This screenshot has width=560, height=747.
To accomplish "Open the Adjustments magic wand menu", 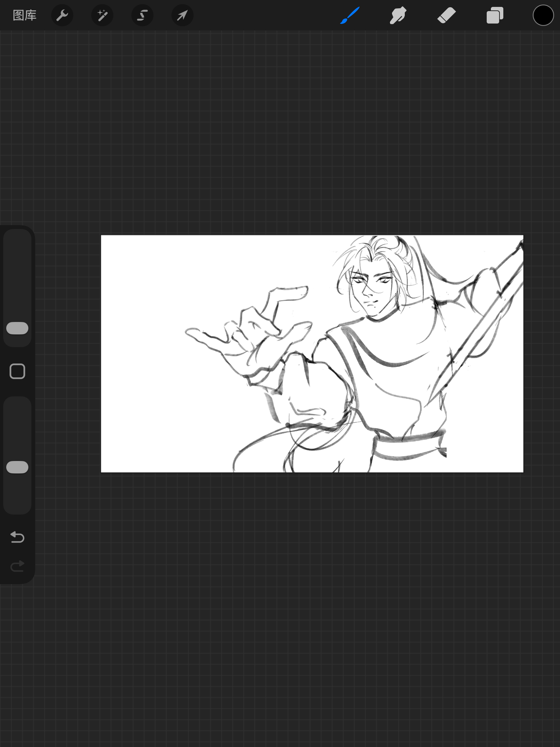I will [x=102, y=15].
